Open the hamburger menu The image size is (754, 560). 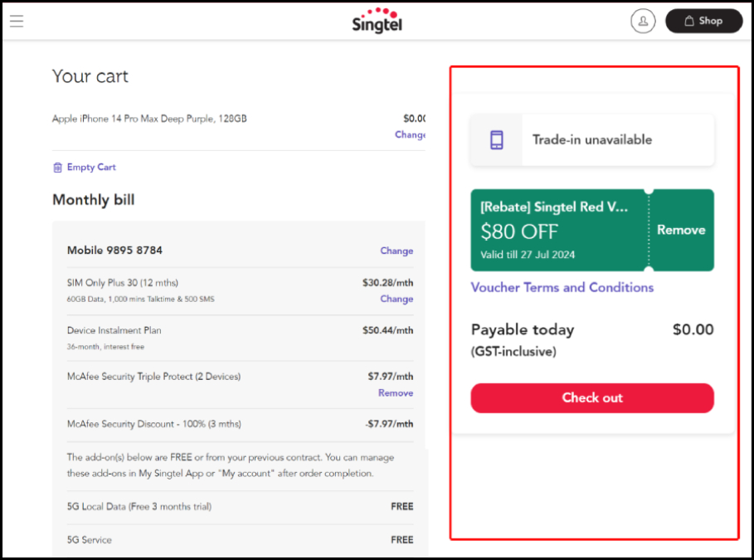pos(17,22)
